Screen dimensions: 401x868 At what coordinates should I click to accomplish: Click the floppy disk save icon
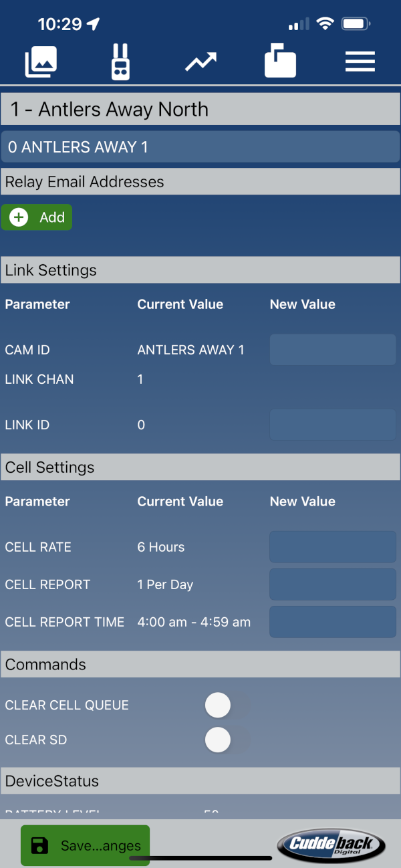(x=40, y=846)
